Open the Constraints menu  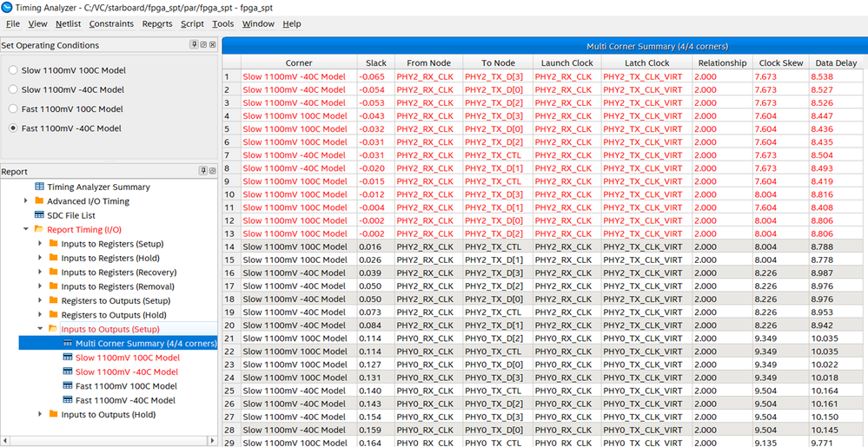(x=111, y=23)
